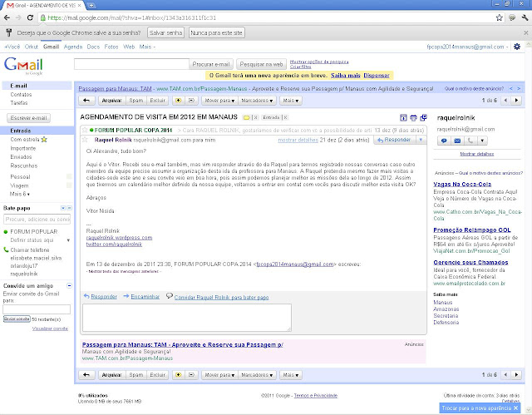Image resolution: width=532 pixels, height=415 pixels.
Task: Open account menu fpcopa2014manaus@gmail.com
Action: click(467, 47)
